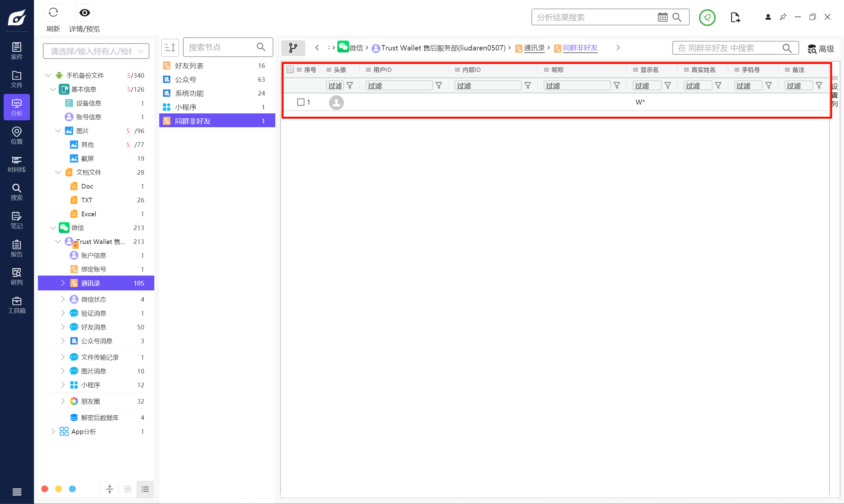
Task: Collapse the 微信 tree node
Action: pyautogui.click(x=53, y=227)
